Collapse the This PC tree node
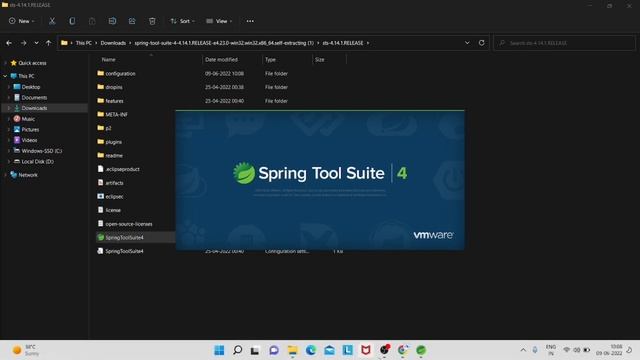 pos(5,76)
